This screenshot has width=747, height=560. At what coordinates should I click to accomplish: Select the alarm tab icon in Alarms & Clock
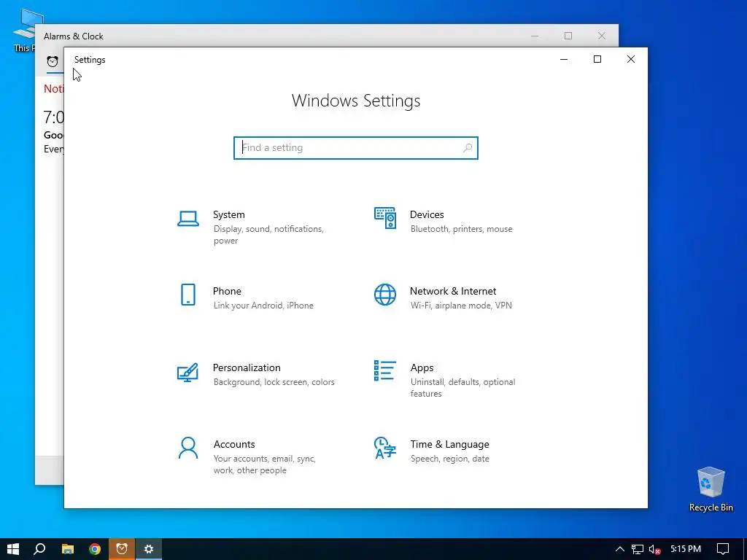coord(53,61)
